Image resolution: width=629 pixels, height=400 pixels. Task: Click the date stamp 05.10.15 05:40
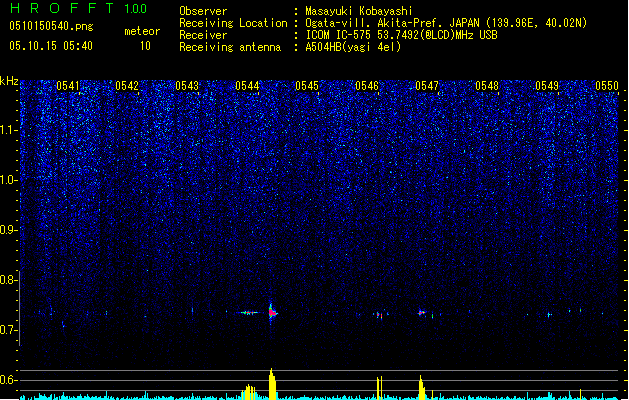click(x=51, y=46)
